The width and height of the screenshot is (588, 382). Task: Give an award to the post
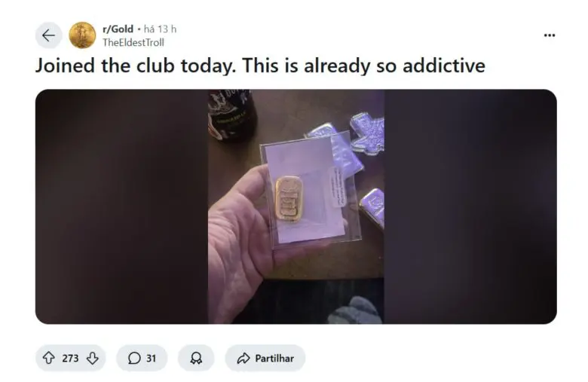(x=196, y=358)
